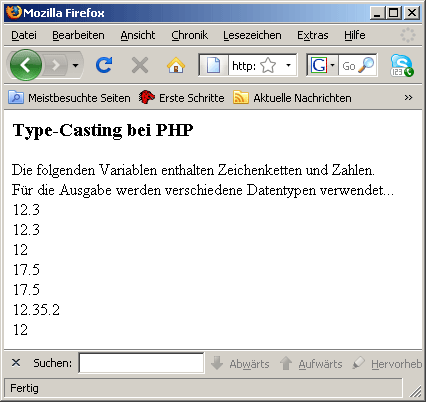426x402 pixels.
Task: Click Erste Schritte bookmark
Action: click(181, 98)
